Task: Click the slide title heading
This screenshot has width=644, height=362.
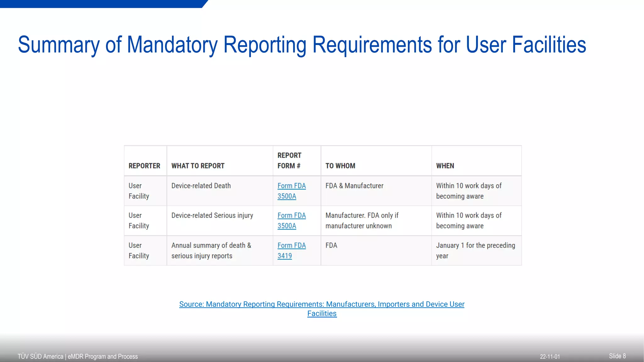Action: [302, 45]
